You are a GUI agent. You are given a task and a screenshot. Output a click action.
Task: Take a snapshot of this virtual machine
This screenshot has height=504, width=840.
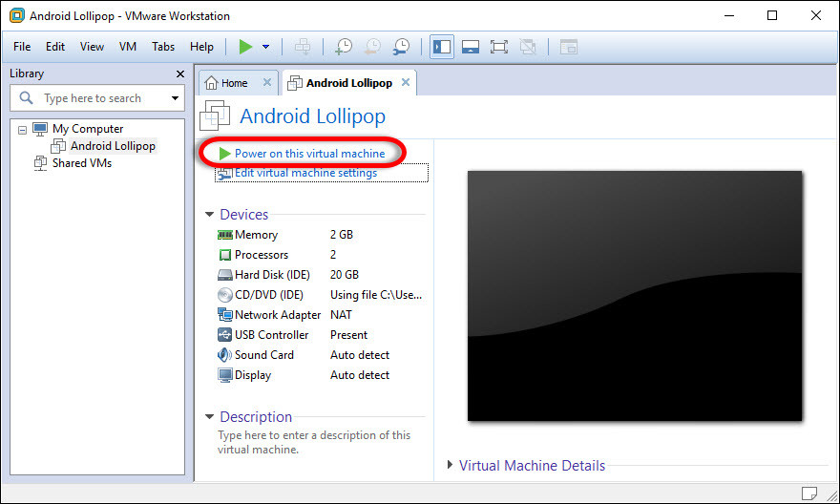(x=344, y=47)
